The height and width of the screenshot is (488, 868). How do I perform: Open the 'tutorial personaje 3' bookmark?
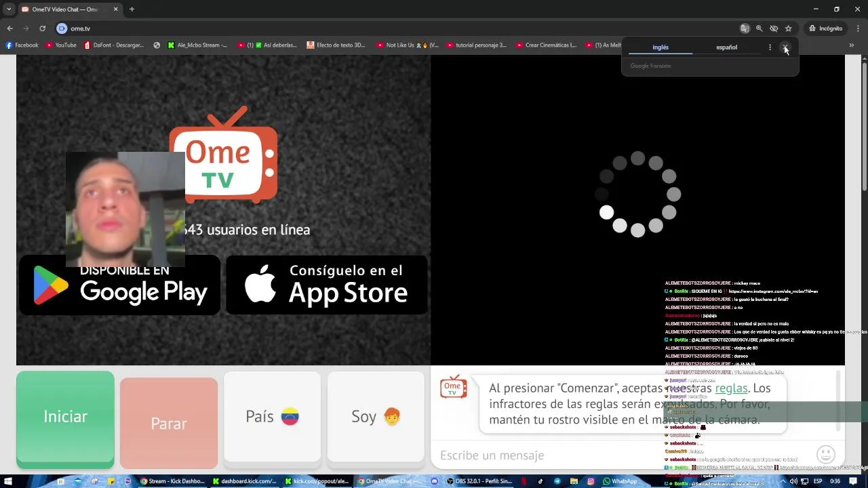(476, 45)
